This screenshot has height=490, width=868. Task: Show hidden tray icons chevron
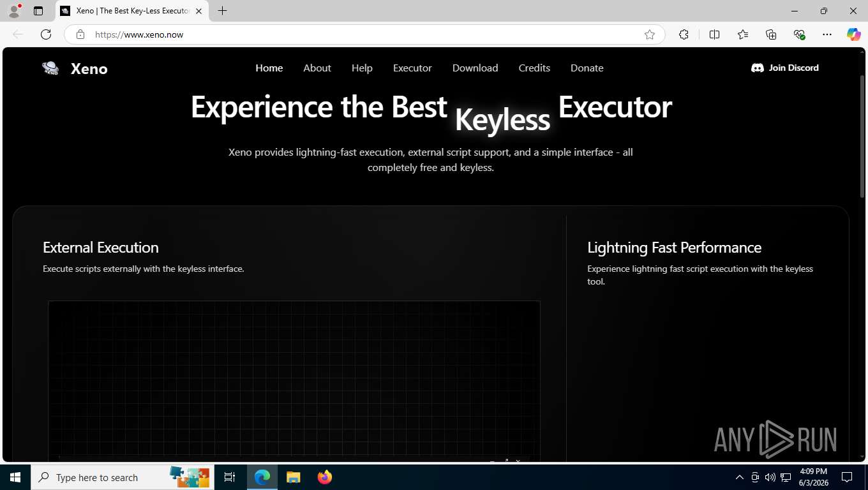pos(740,477)
